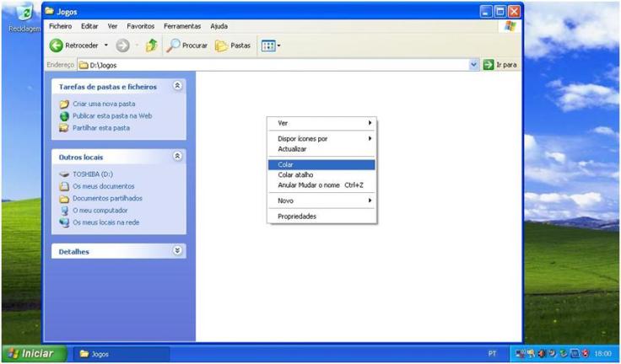Click inside the address field showing D:\Jogos

[x=270, y=65]
